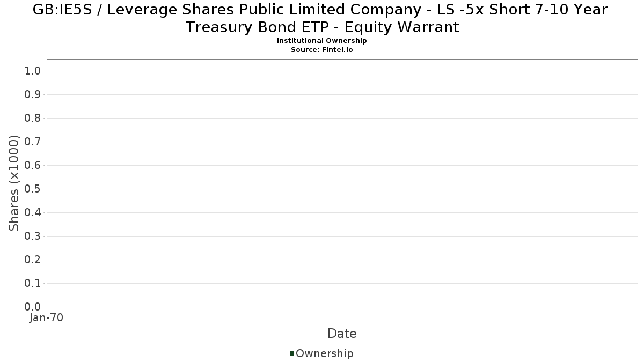Click the chart title about GB:IE5S
The height and width of the screenshot is (362, 644).
321,18
